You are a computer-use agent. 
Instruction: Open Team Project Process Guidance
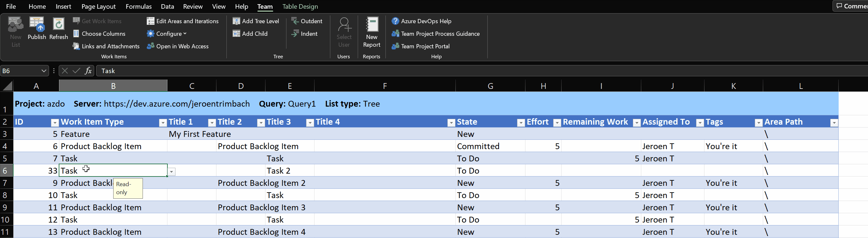435,34
